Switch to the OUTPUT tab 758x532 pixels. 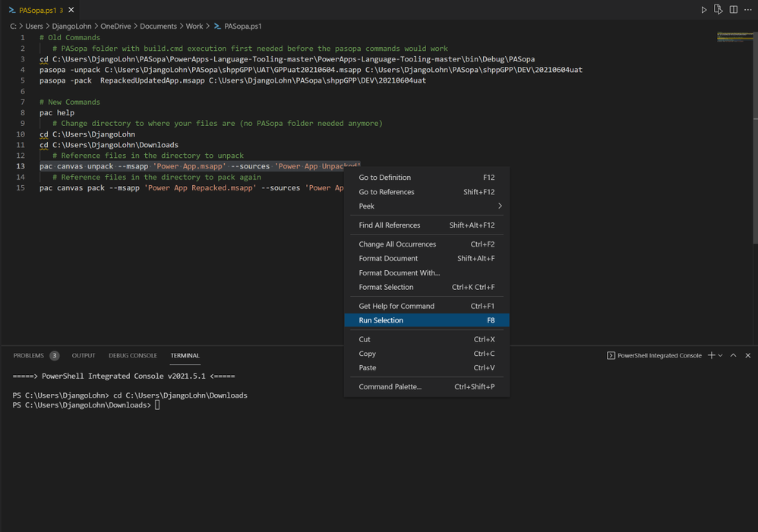point(83,355)
